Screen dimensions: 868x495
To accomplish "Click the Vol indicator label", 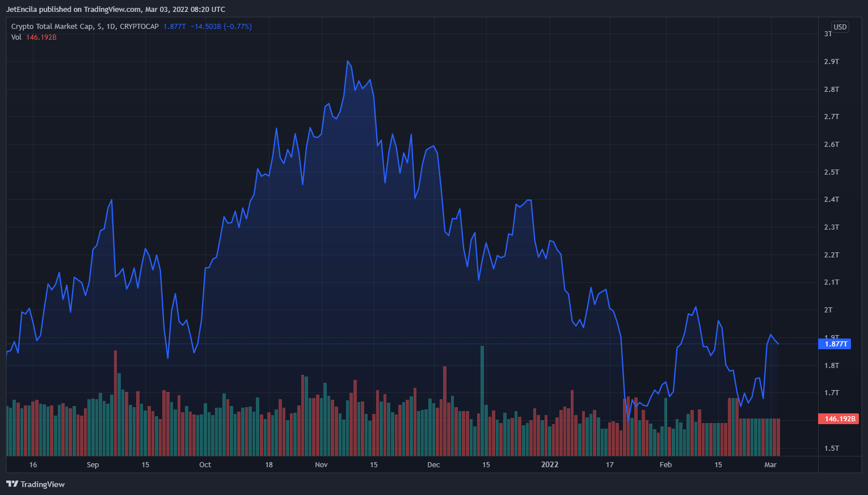I will [15, 37].
